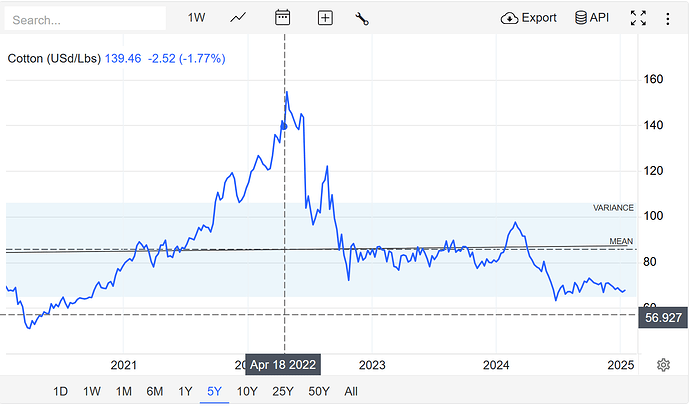This screenshot has height=407, width=690.
Task: Click the 2024 x-axis label
Action: (496, 365)
